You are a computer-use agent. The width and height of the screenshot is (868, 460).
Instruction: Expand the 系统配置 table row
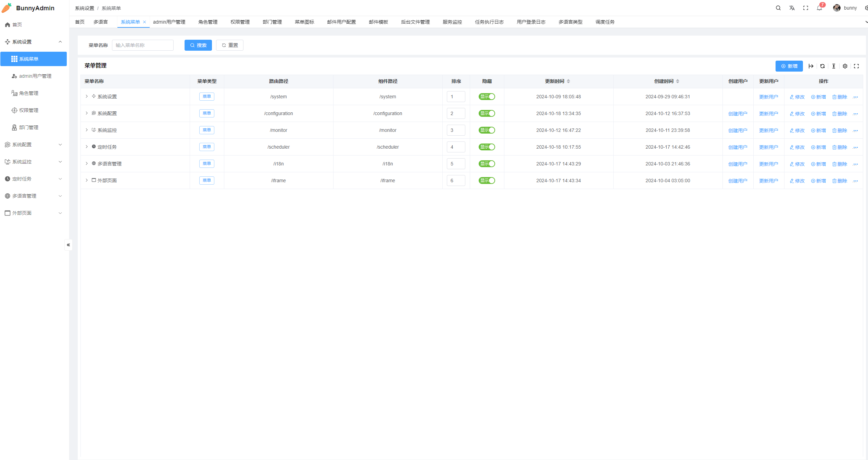(x=87, y=113)
